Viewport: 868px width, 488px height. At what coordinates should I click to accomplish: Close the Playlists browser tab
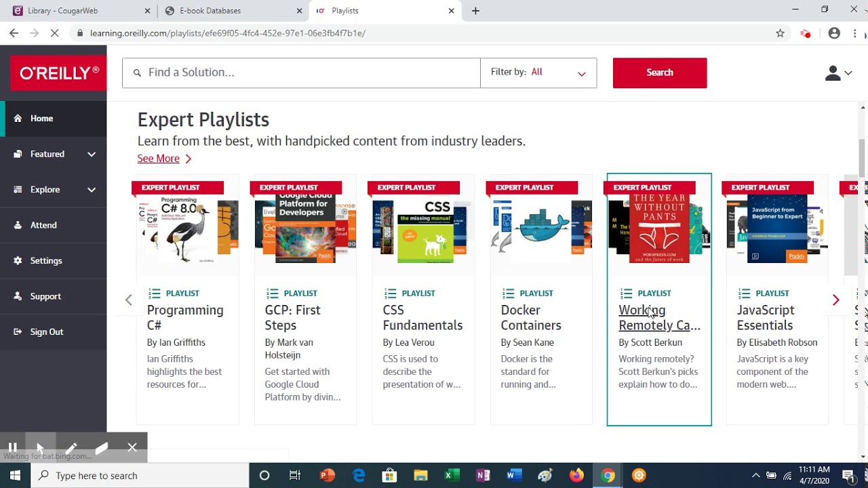pos(452,11)
